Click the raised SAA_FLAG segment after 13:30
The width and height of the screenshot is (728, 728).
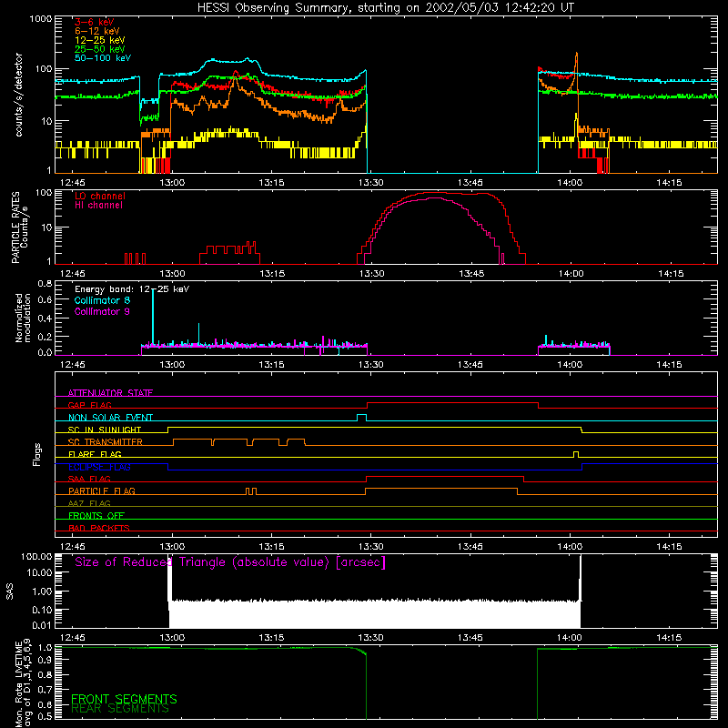[445, 477]
